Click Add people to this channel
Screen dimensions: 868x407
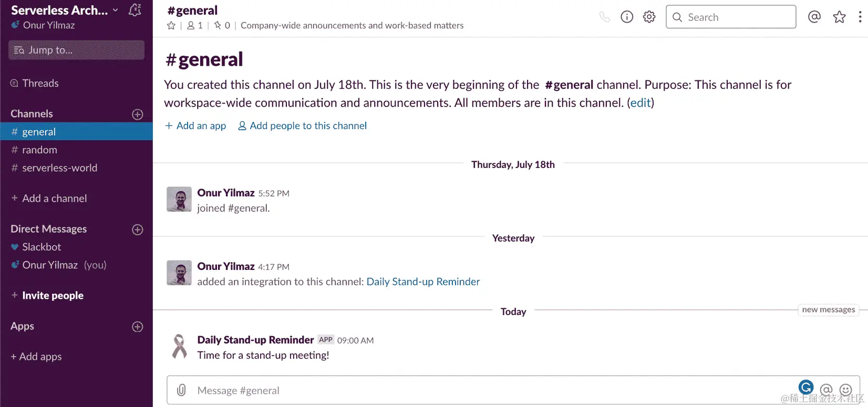click(x=307, y=126)
